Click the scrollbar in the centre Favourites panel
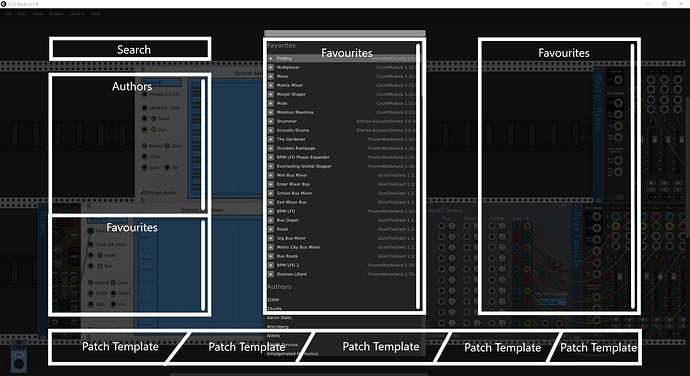690x376 pixels. 418,176
